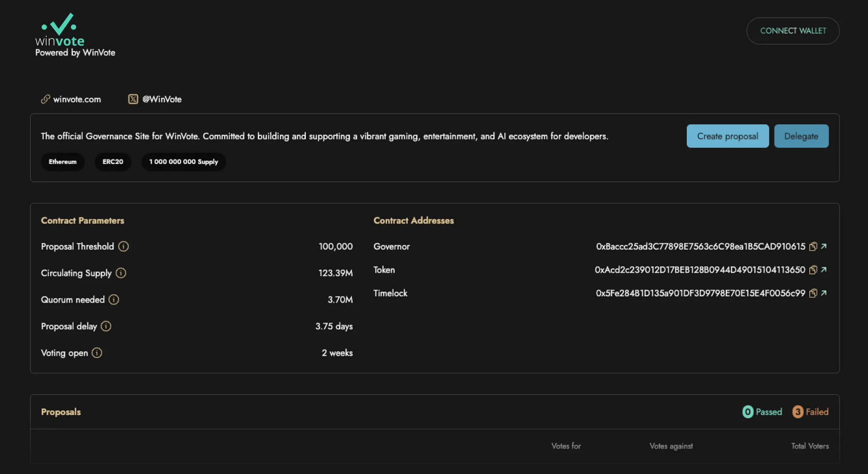
Task: Click the Quorum value 3.70M
Action: (x=340, y=300)
